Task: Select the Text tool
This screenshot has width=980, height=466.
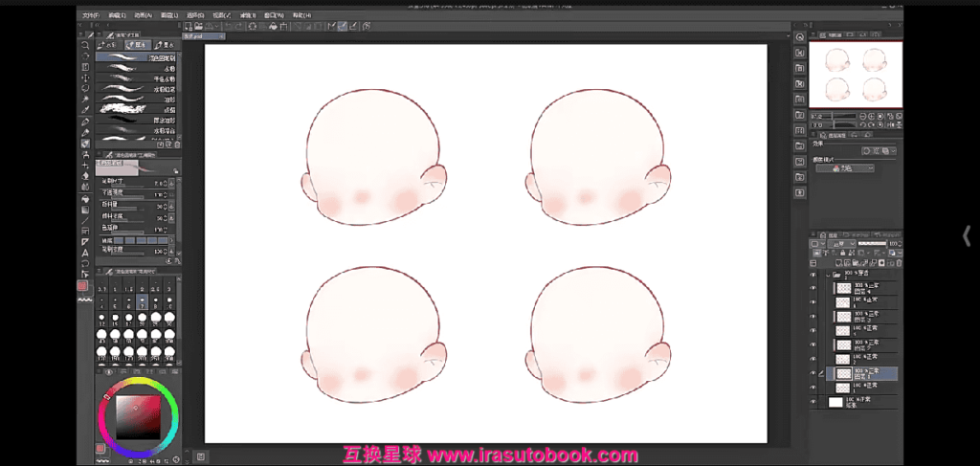Action: [85, 252]
